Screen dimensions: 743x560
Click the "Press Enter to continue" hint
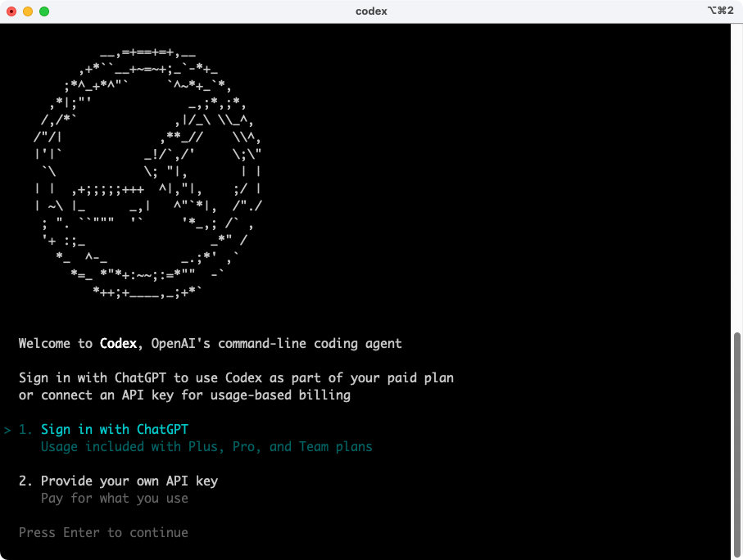(x=103, y=532)
